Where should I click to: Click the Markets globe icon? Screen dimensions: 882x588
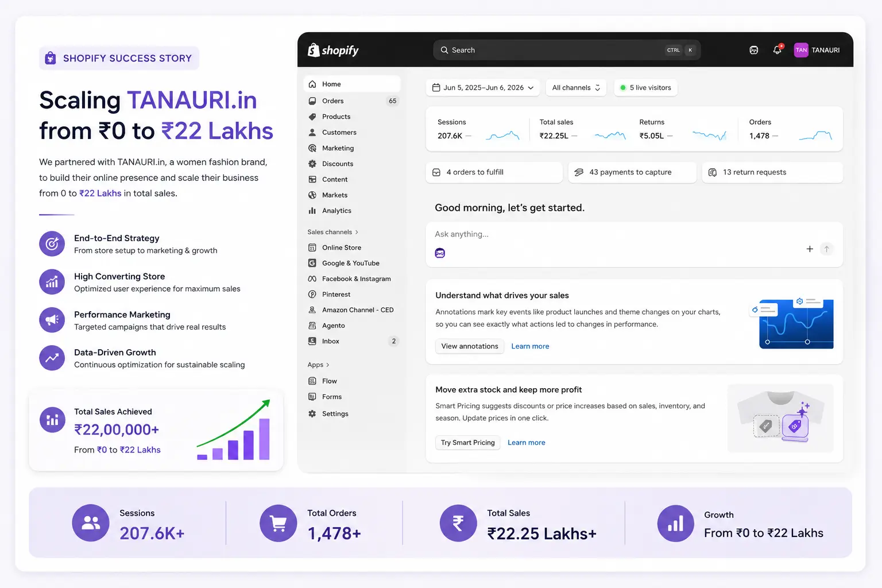pyautogui.click(x=312, y=195)
